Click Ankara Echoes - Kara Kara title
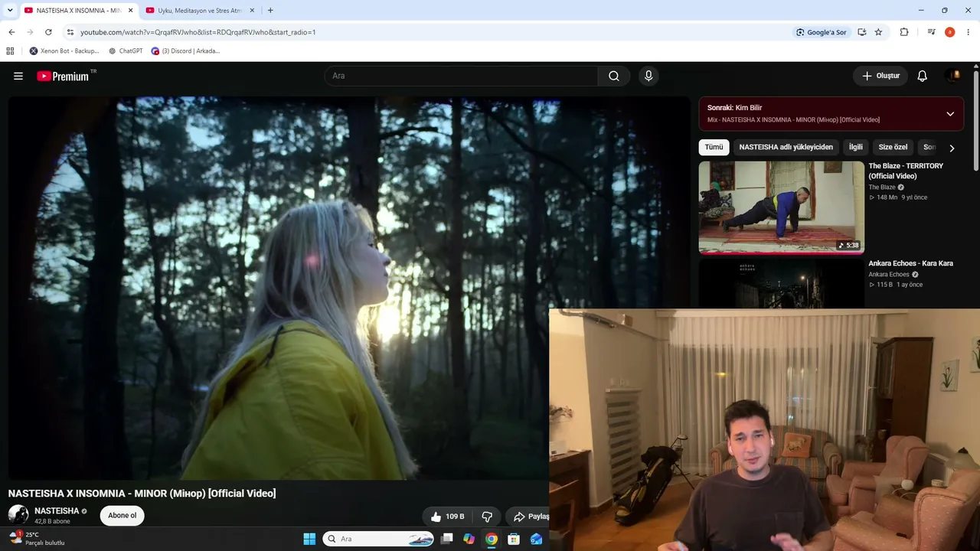Screen dimensions: 980x551 click(910, 263)
